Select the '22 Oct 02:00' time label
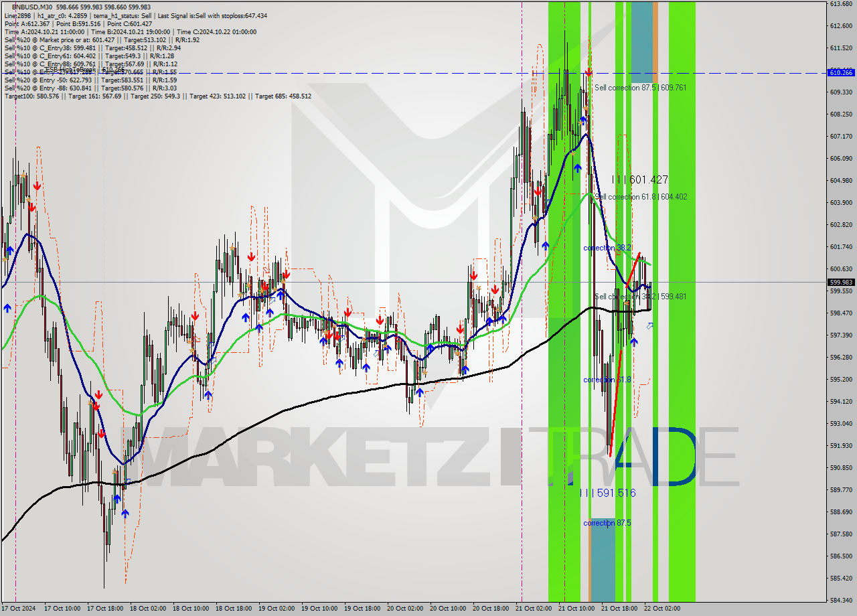This screenshot has width=857, height=616. (x=661, y=609)
